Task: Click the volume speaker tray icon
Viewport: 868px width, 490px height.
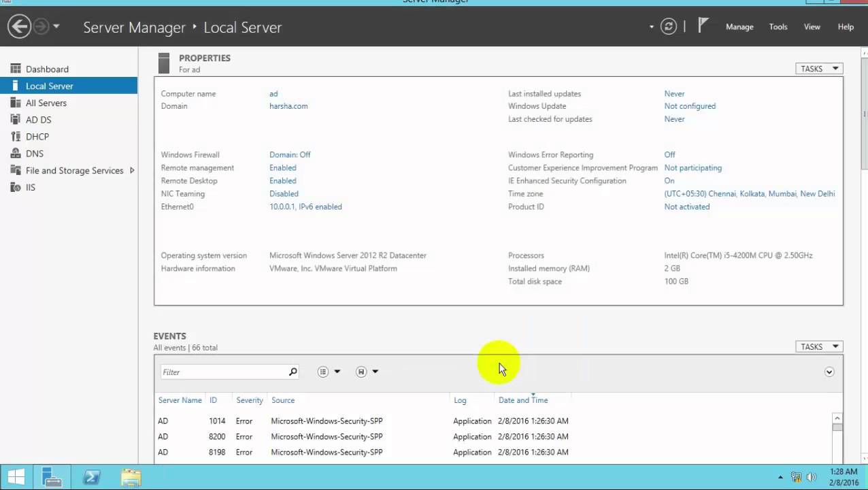Action: coord(811,477)
